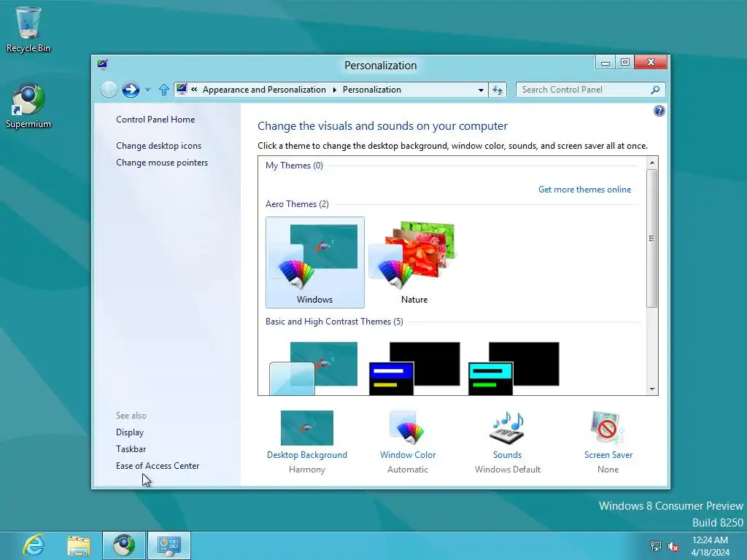Open Sounds icon
Screen dimensions: 747x560
coord(508,427)
